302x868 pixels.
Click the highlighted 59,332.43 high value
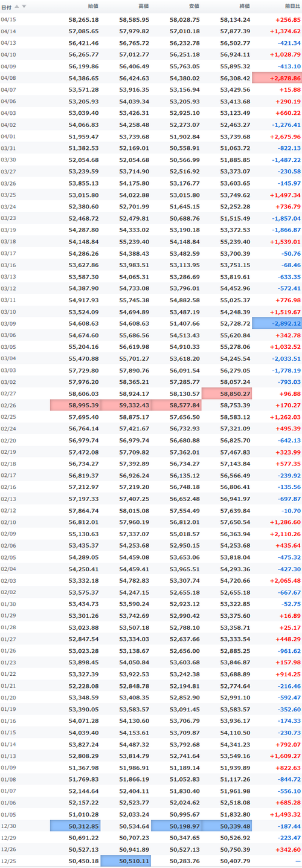coord(126,406)
